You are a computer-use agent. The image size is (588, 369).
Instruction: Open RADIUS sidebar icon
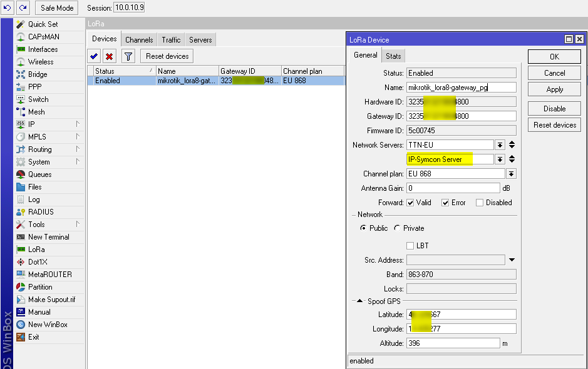(x=21, y=212)
